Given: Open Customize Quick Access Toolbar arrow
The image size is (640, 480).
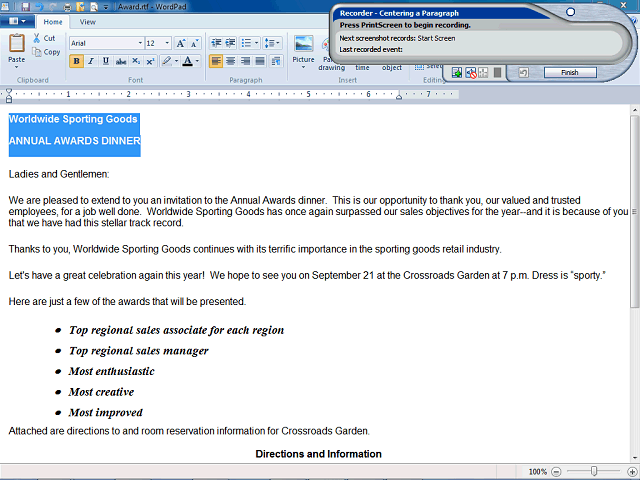Looking at the screenshot, I should pos(106,7).
